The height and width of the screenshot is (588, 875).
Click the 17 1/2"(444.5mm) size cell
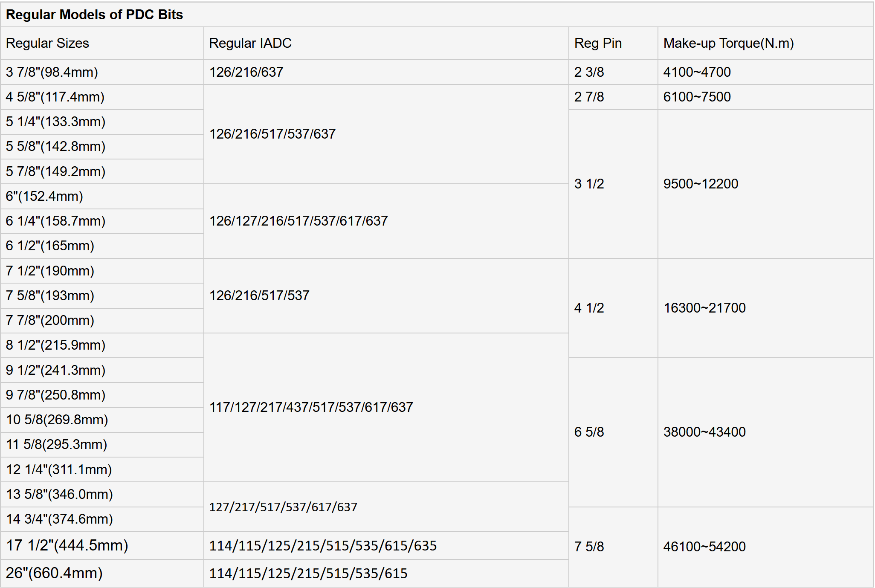67,545
